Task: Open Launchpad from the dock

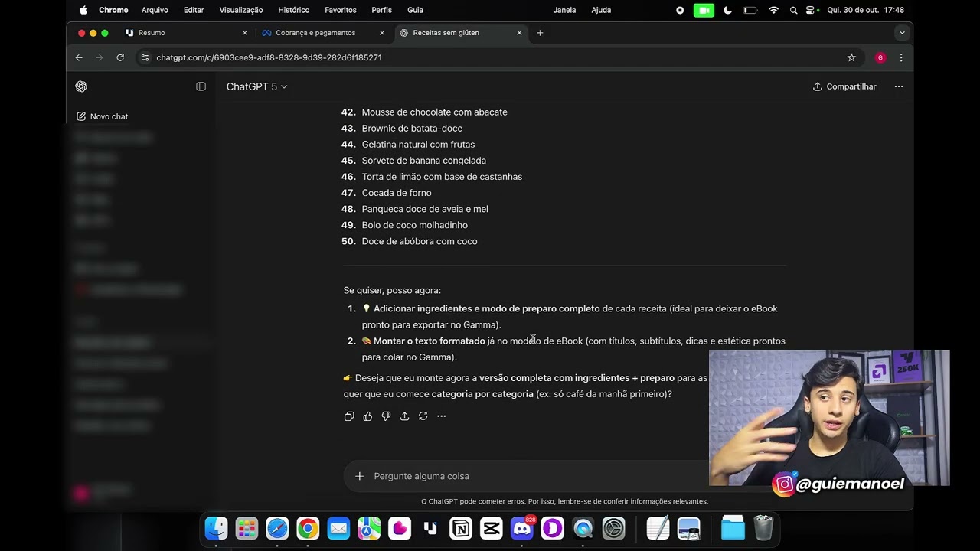Action: (x=247, y=528)
